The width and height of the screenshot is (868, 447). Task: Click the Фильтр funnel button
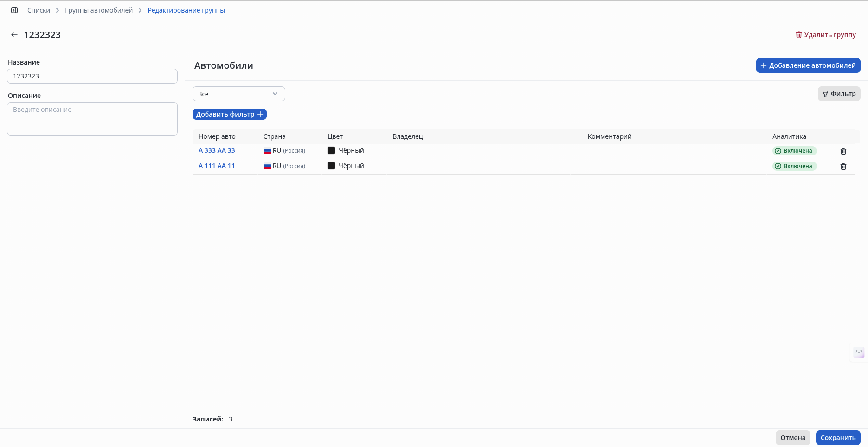click(x=839, y=94)
